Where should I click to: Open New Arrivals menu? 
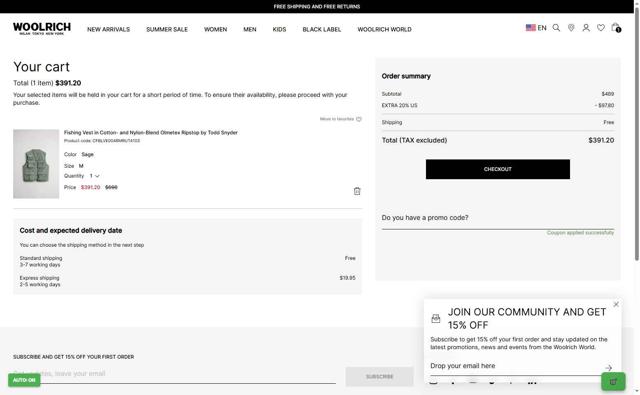(109, 29)
